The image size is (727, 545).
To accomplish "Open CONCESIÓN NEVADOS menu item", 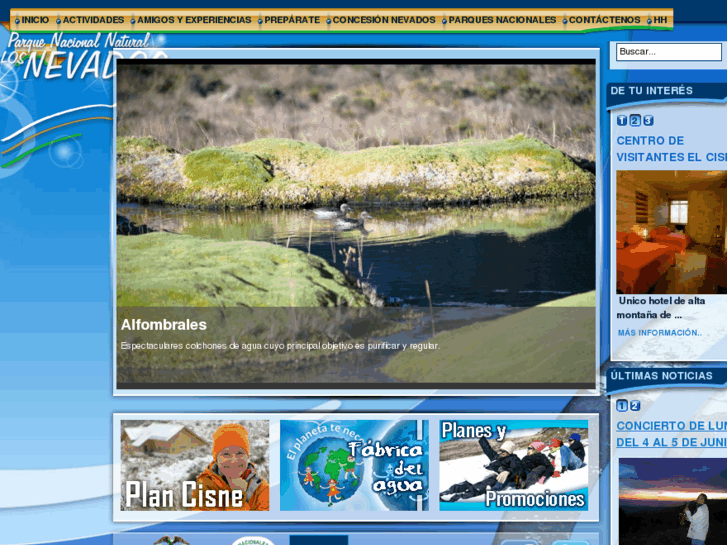I will (384, 20).
